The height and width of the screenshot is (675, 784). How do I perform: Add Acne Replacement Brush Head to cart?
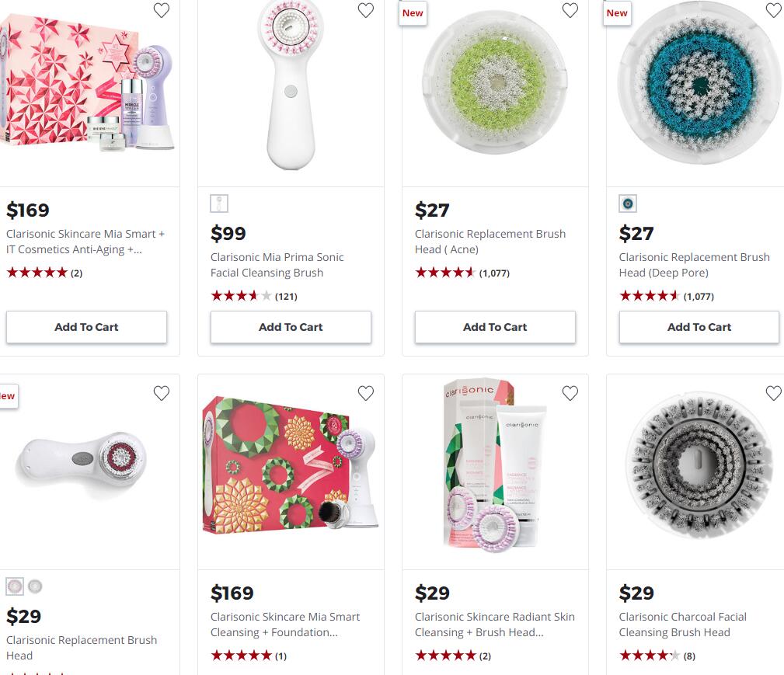[x=495, y=327]
